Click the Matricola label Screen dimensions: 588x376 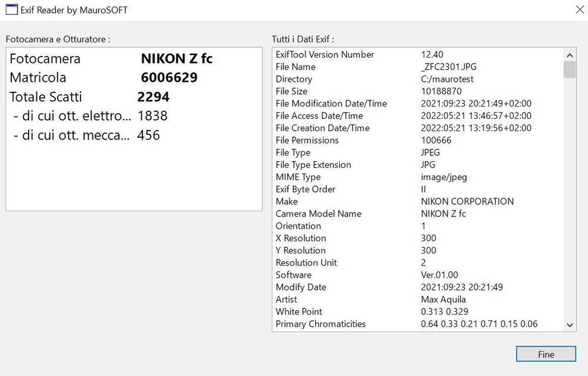click(x=38, y=78)
